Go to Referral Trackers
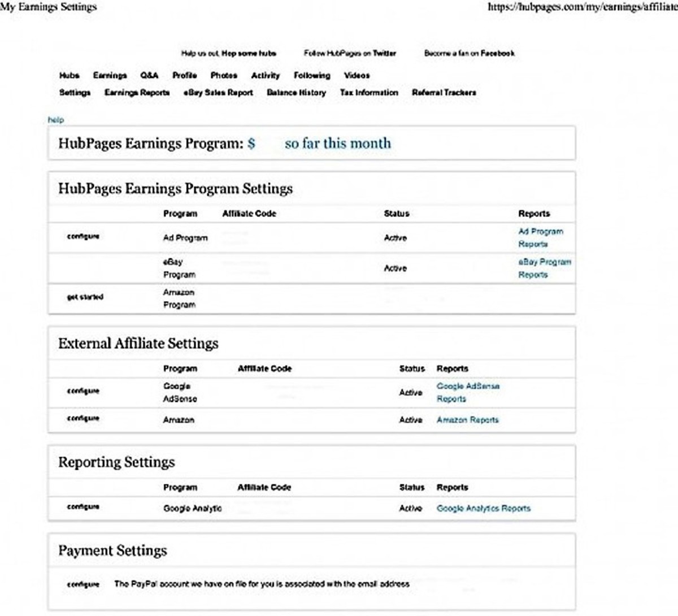Viewport: 678px width, 616px height. [x=444, y=92]
